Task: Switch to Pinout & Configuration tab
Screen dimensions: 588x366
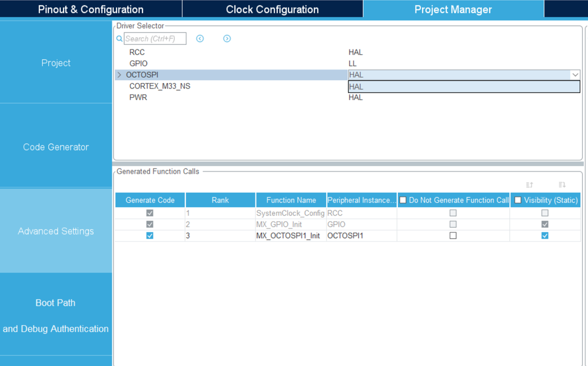Action: (91, 9)
